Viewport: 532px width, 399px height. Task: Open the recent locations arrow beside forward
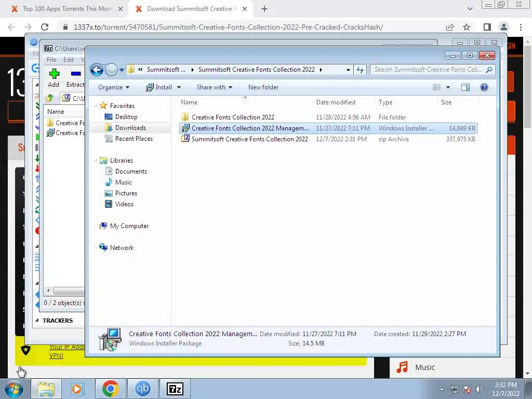[122, 70]
